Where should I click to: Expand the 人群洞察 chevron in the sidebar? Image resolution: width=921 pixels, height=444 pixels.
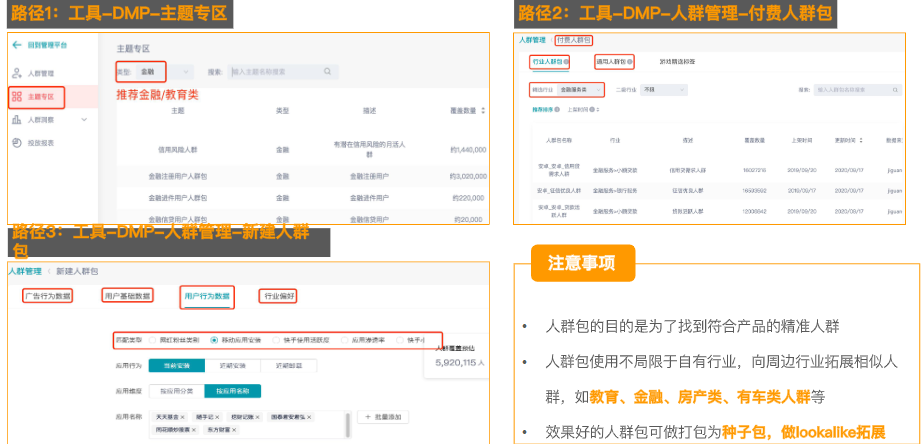[84, 120]
